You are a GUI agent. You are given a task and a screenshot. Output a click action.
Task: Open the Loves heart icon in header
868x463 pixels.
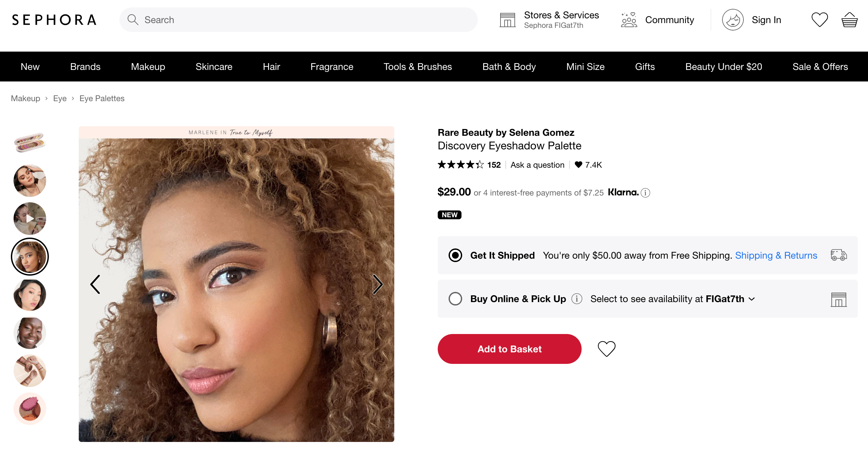point(819,20)
